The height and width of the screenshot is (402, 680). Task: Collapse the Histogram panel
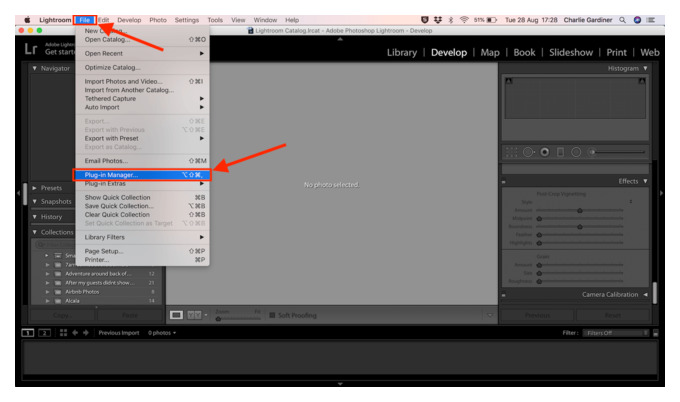645,68
